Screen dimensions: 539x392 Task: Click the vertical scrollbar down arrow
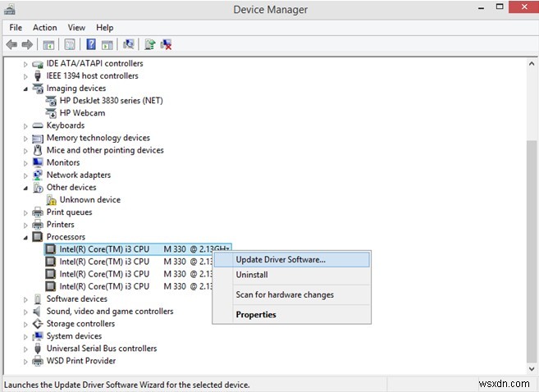532,369
